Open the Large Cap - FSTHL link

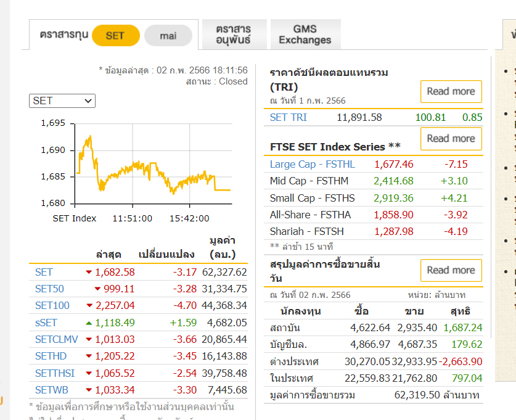(313, 164)
